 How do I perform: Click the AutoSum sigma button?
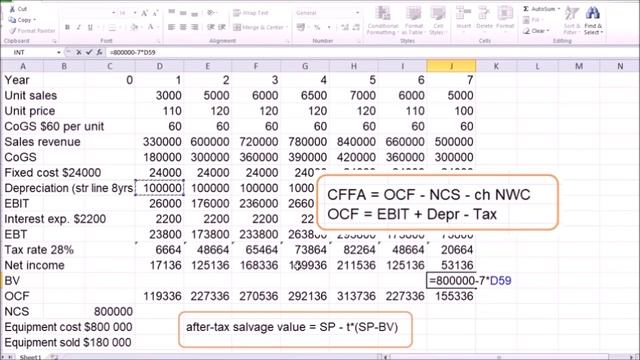click(x=541, y=9)
